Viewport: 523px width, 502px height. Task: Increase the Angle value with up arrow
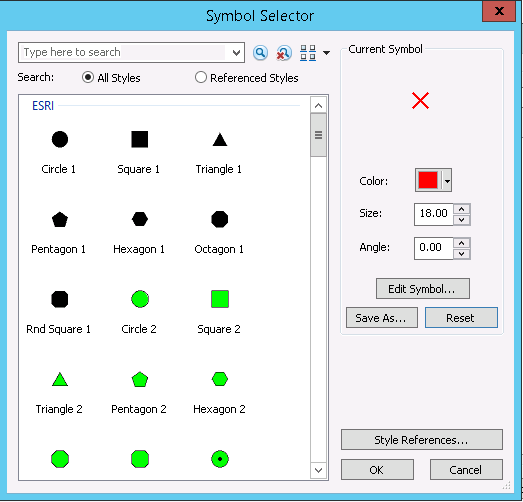(x=462, y=243)
